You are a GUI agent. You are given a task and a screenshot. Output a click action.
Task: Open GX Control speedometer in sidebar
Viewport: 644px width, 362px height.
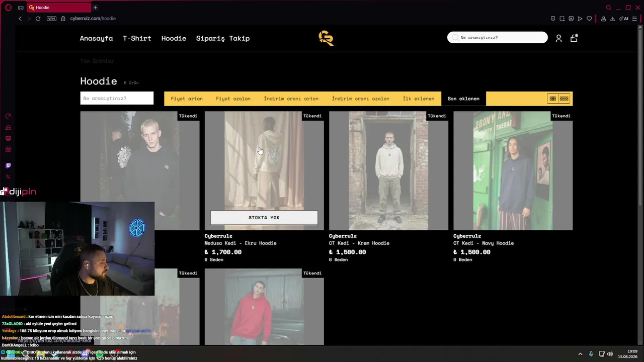coord(8,116)
